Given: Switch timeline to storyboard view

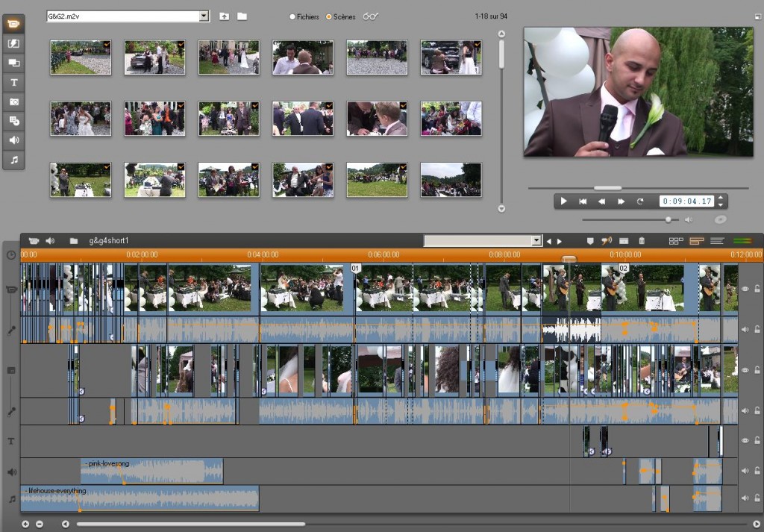Looking at the screenshot, I should point(676,241).
